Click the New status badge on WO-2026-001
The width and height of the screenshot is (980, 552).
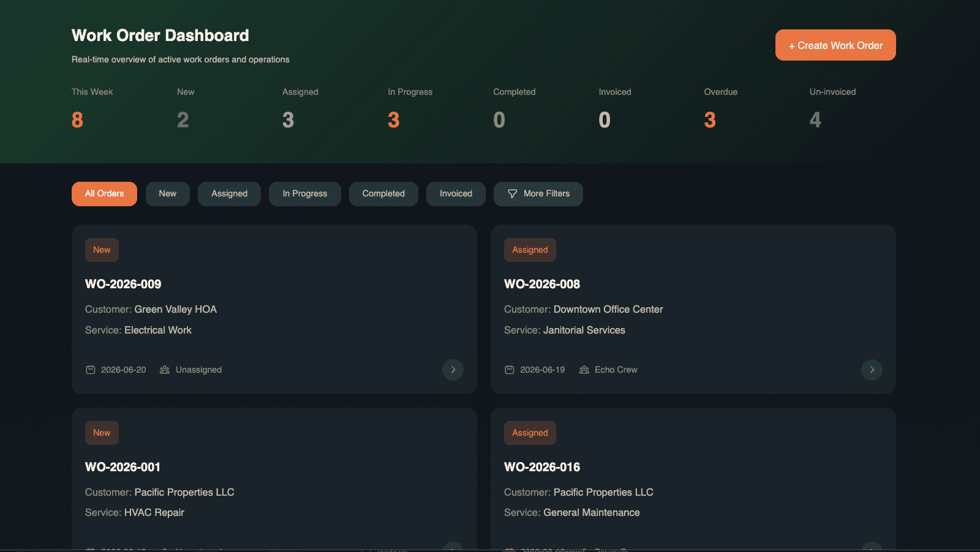102,433
